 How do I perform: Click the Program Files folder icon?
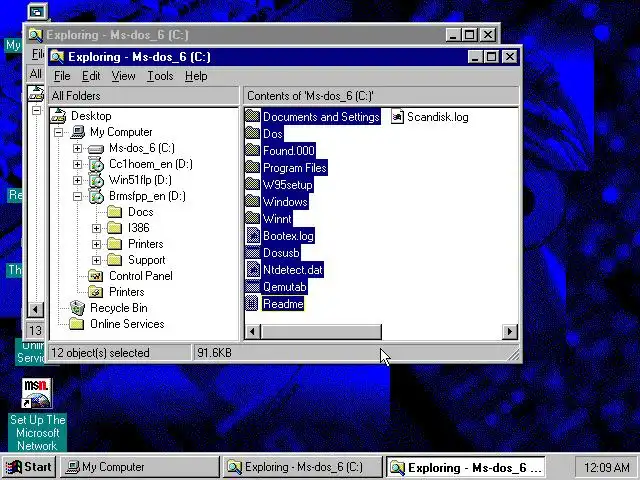[x=253, y=167]
